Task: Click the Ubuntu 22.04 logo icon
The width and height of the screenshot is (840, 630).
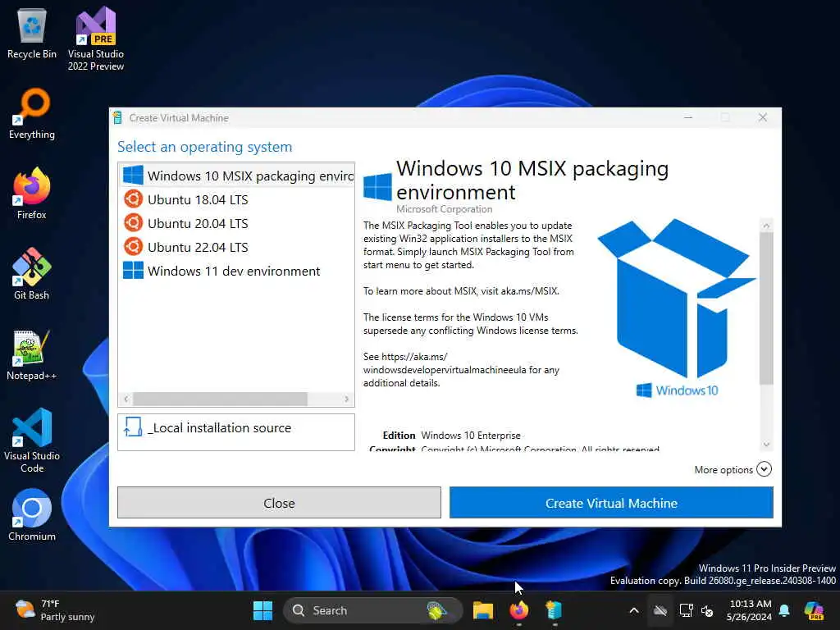Action: click(134, 247)
